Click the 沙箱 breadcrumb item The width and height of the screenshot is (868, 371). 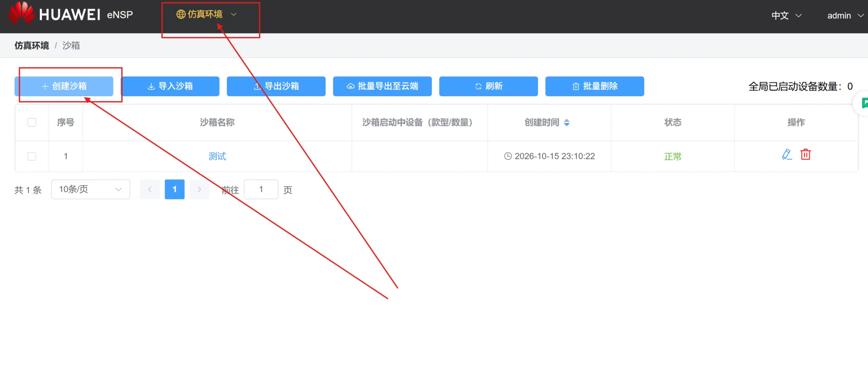coord(71,46)
